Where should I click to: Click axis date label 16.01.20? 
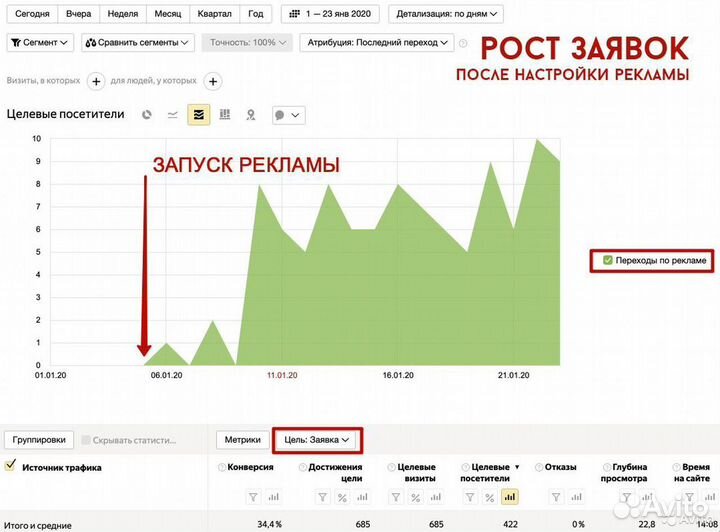[398, 375]
